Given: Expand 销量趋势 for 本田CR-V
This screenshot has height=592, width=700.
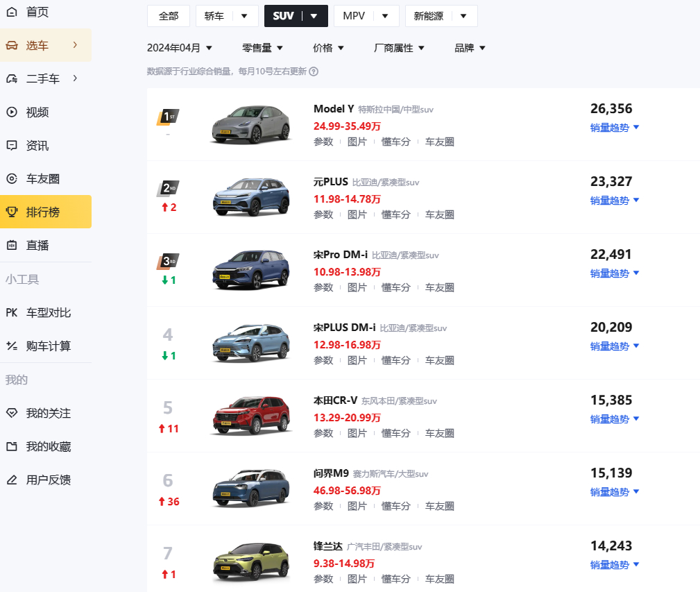Looking at the screenshot, I should point(614,418).
